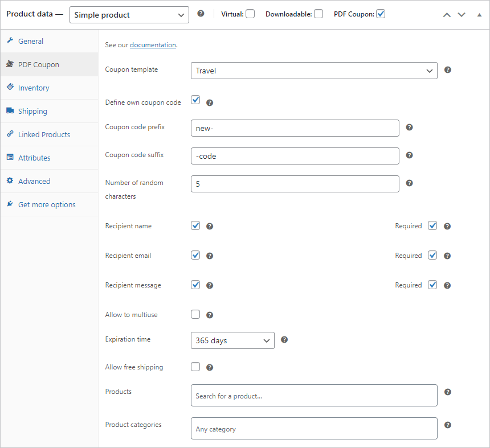The width and height of the screenshot is (490, 448).
Task: Uncheck the PDF Coupon checkbox in header
Action: (x=381, y=14)
